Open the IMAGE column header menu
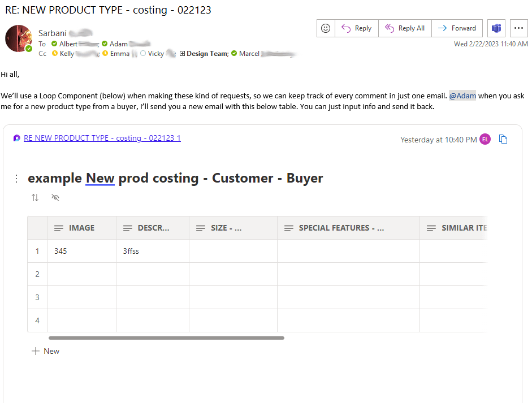Image resolution: width=532 pixels, height=403 pixels. pos(81,228)
